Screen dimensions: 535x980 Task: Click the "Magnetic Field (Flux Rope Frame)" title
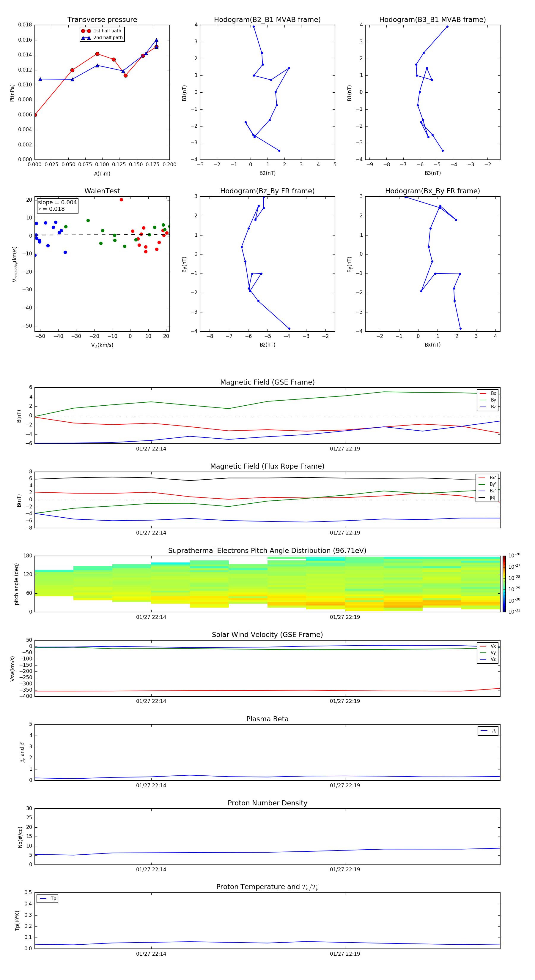coord(267,467)
